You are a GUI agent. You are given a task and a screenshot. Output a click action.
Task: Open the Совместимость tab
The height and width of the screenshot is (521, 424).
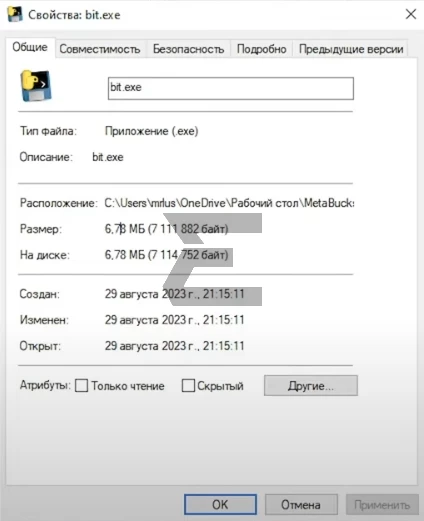[x=100, y=49]
